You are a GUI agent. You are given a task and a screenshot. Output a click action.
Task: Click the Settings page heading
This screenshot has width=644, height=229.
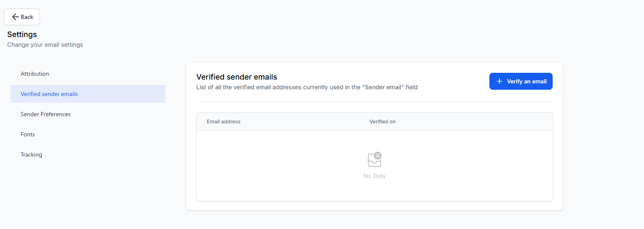(22, 34)
